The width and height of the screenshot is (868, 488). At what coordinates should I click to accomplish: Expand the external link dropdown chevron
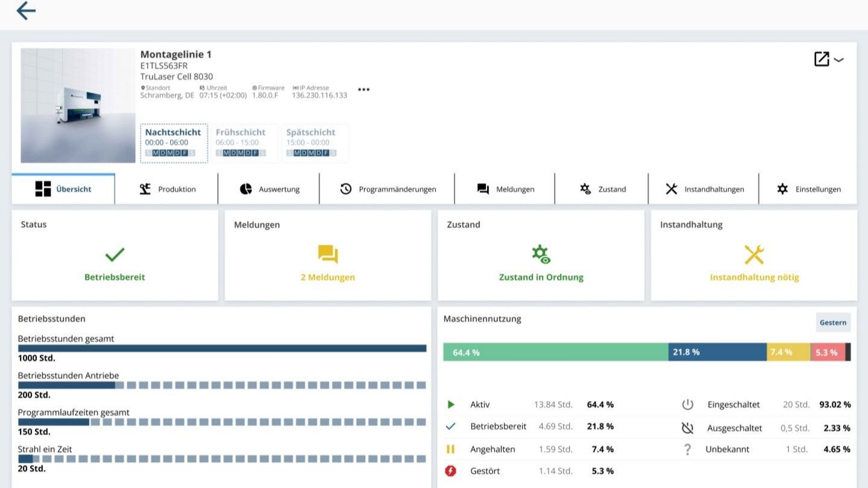tap(838, 60)
